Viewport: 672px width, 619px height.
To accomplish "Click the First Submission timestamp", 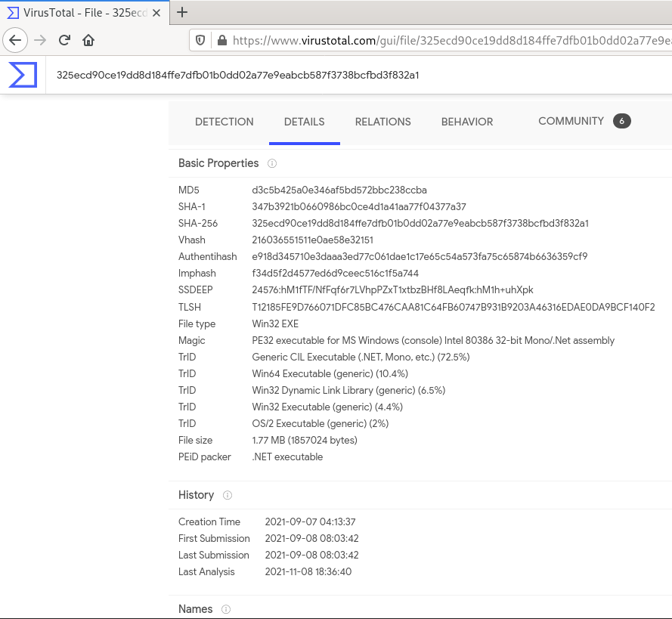I will coord(311,538).
